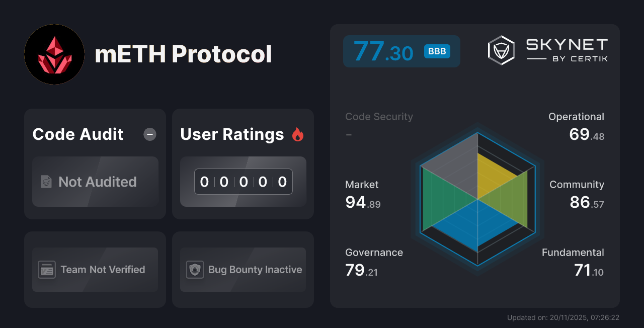
Task: Click the ID card icon near Team Not Verified
Action: [x=47, y=270]
